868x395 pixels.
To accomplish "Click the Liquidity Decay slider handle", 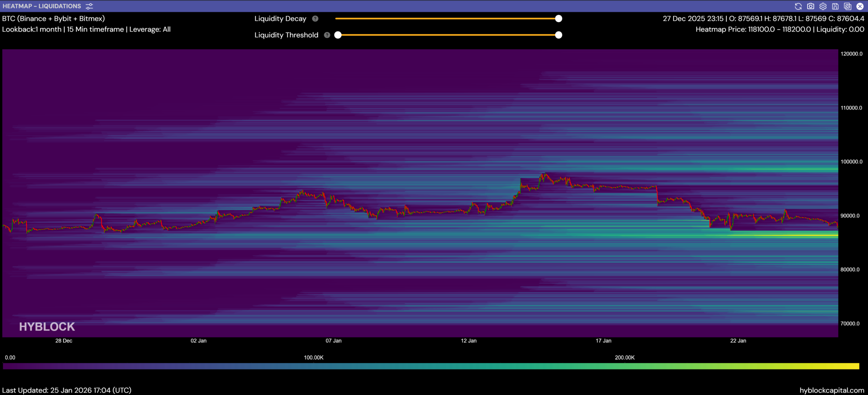I will 558,19.
